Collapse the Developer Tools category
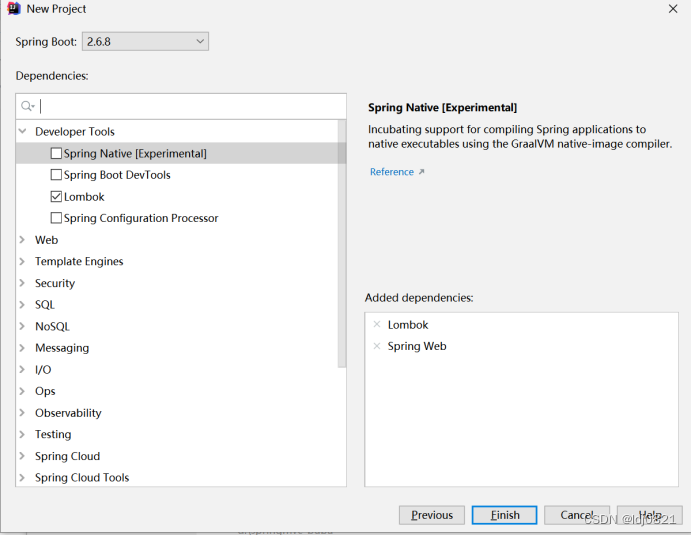The image size is (692, 536). [23, 131]
